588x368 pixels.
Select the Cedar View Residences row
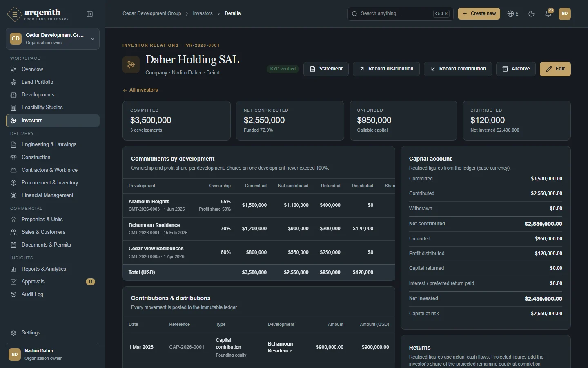(259, 253)
